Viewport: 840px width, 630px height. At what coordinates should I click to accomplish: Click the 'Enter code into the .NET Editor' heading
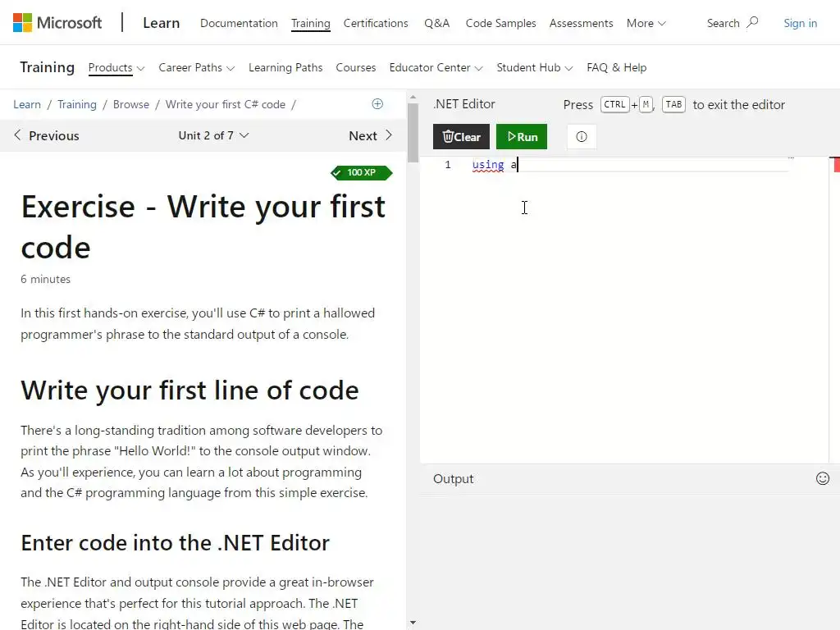pyautogui.click(x=176, y=543)
